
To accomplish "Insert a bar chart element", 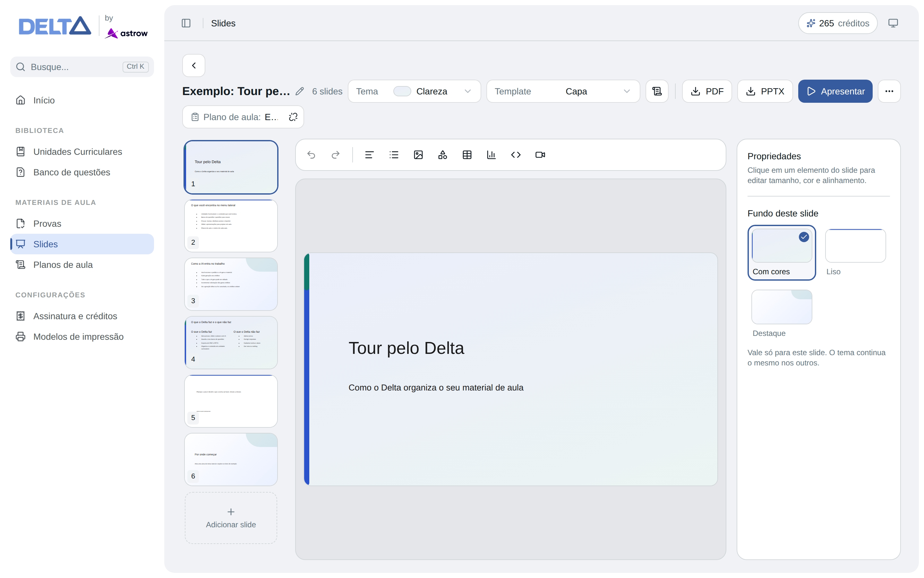I will (x=492, y=155).
